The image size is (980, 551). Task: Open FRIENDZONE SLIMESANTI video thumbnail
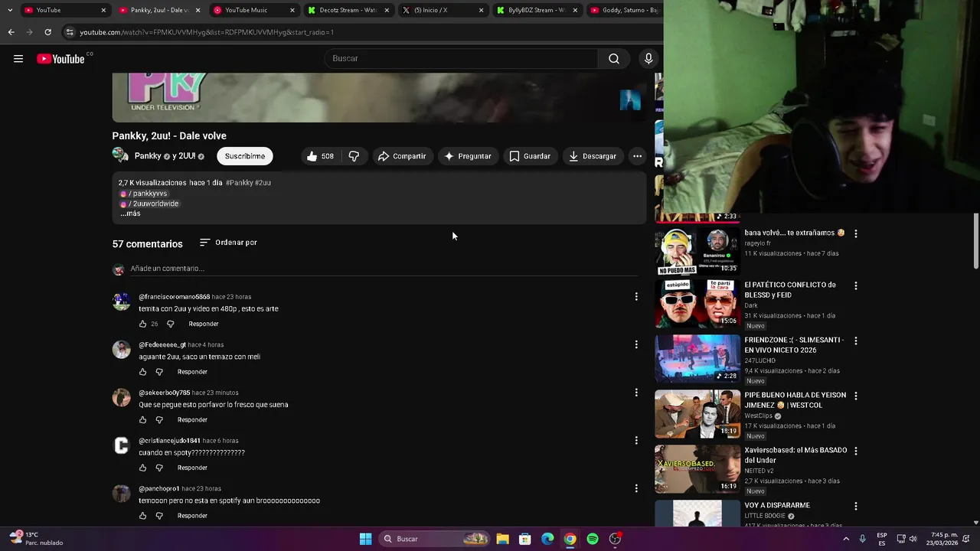pyautogui.click(x=697, y=358)
